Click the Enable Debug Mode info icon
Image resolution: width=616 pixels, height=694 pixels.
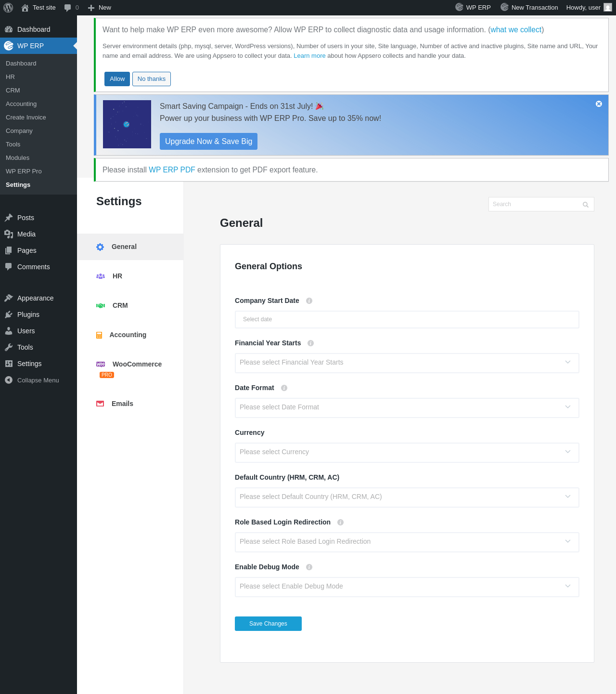point(309,567)
